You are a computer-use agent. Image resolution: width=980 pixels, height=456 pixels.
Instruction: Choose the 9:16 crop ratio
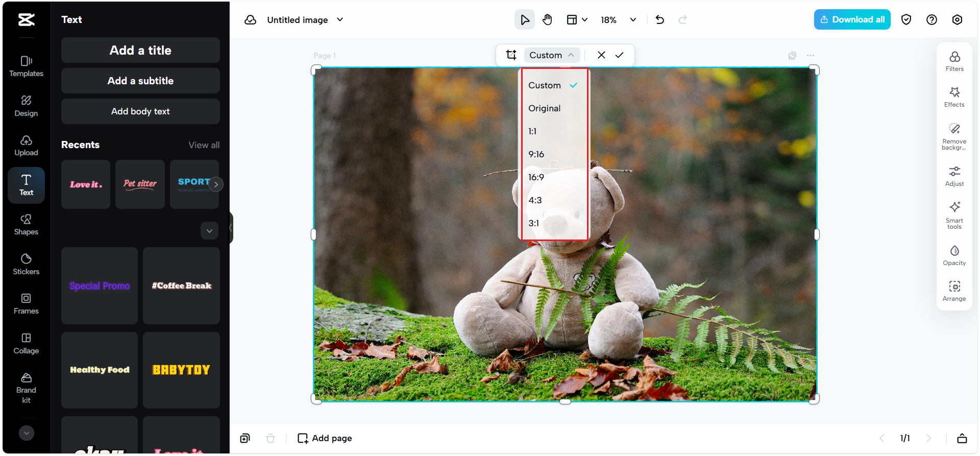554,154
